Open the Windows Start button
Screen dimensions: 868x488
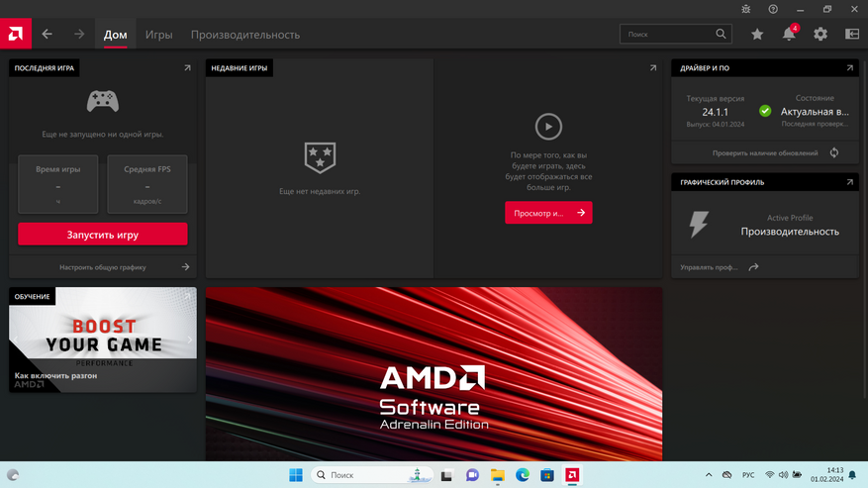coord(296,475)
